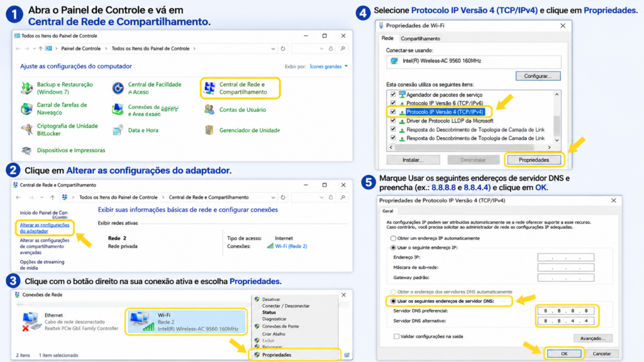Open Dispositivos e Impressoras icon
The height and width of the screenshot is (362, 644).
pos(26,150)
